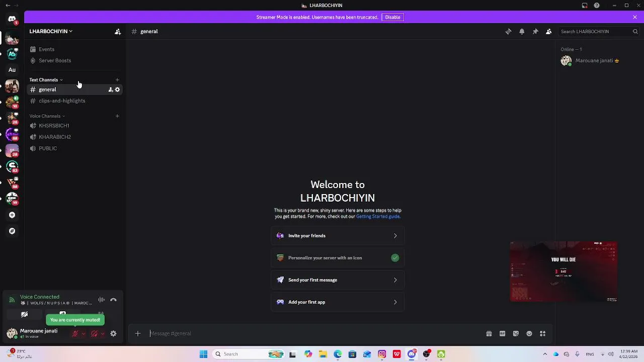The width and height of the screenshot is (644, 362).
Task: Open the Threads icon in channel header
Action: (x=508, y=31)
